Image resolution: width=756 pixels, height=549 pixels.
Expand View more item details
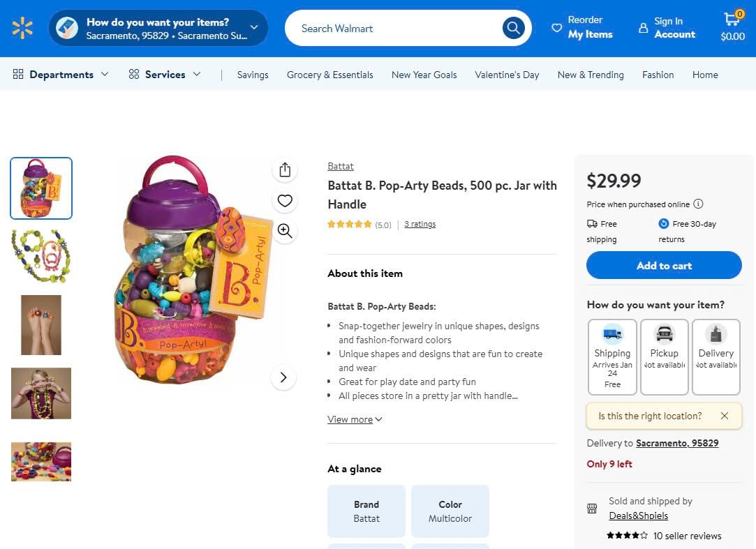point(355,419)
